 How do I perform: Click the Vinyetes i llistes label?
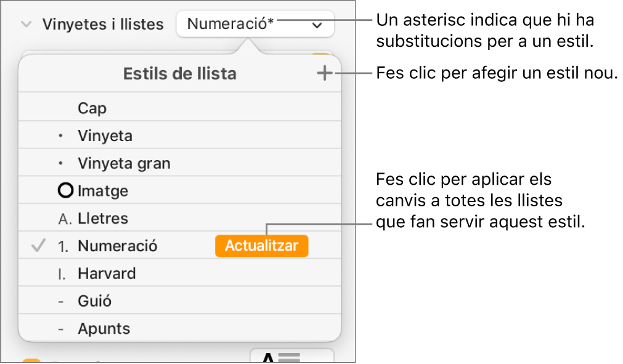(103, 25)
